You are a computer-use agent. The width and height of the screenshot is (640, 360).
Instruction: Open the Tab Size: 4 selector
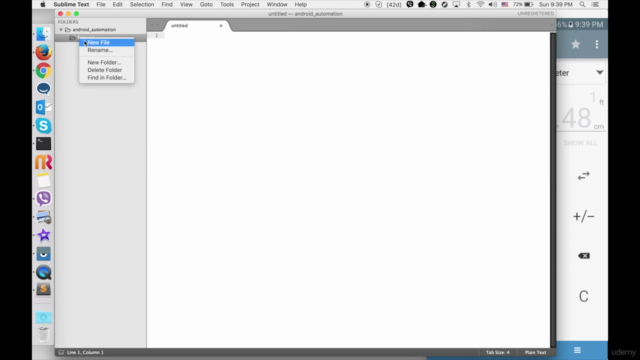click(x=497, y=352)
